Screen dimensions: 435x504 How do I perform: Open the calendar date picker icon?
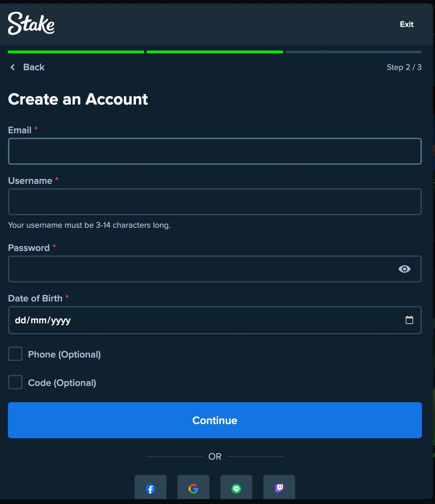point(409,320)
